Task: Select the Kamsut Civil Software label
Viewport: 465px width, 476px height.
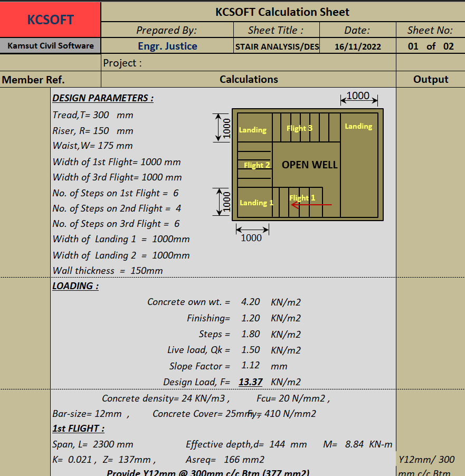Action: pyautogui.click(x=50, y=45)
